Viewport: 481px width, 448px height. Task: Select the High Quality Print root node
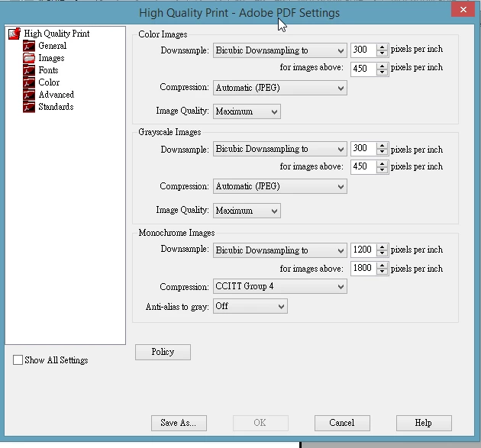56,34
